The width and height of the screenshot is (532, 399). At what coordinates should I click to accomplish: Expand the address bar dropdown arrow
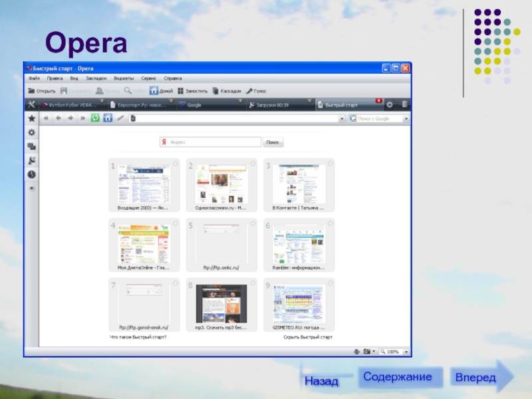342,118
